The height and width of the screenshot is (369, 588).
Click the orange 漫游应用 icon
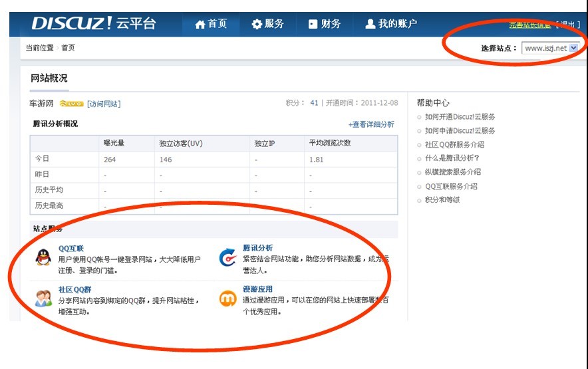[227, 299]
